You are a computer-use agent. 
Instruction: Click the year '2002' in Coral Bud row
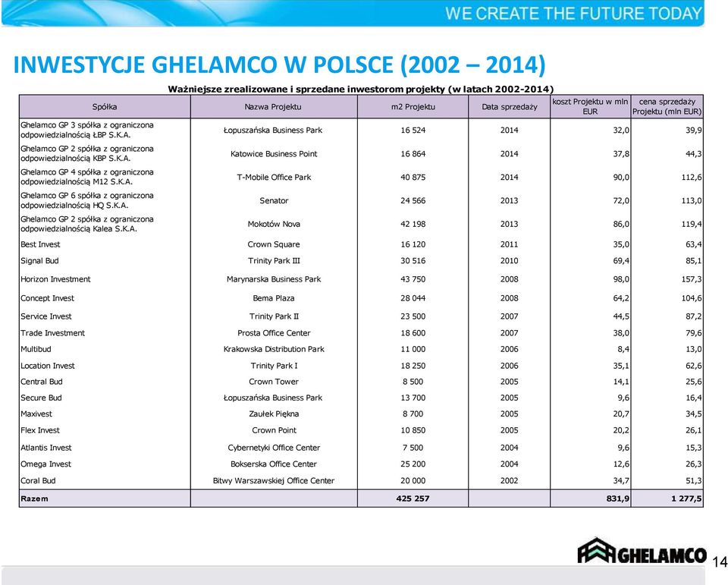click(x=510, y=481)
